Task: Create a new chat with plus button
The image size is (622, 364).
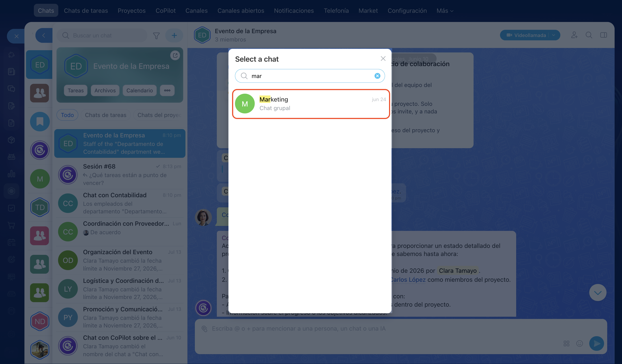Action: click(174, 35)
